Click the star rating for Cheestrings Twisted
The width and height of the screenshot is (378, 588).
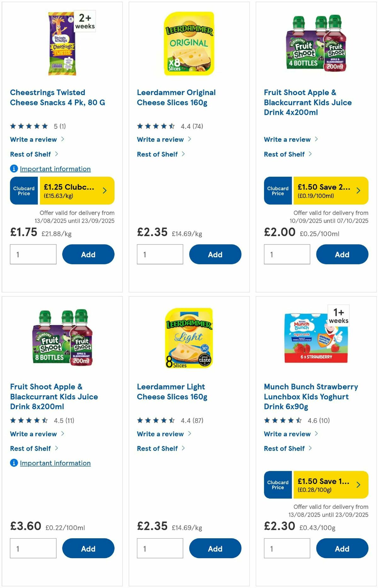(28, 126)
